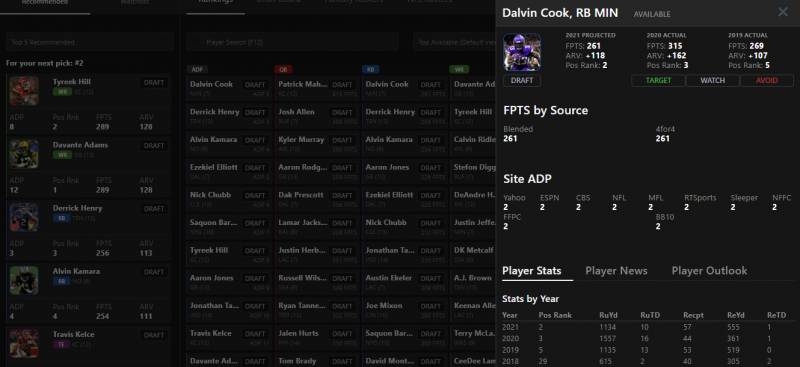Open the Top Available default view dropdown
Viewport: 800px width, 367px height.
[454, 42]
